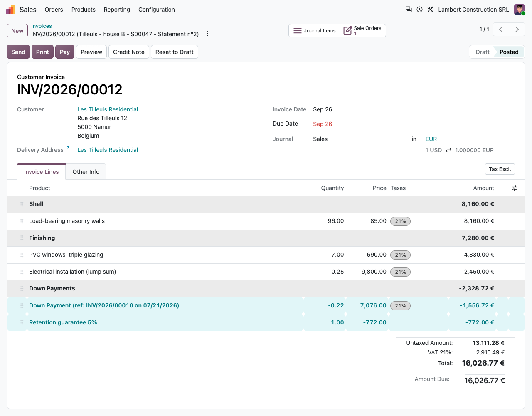Open the invoice actions kebab menu

click(x=207, y=34)
